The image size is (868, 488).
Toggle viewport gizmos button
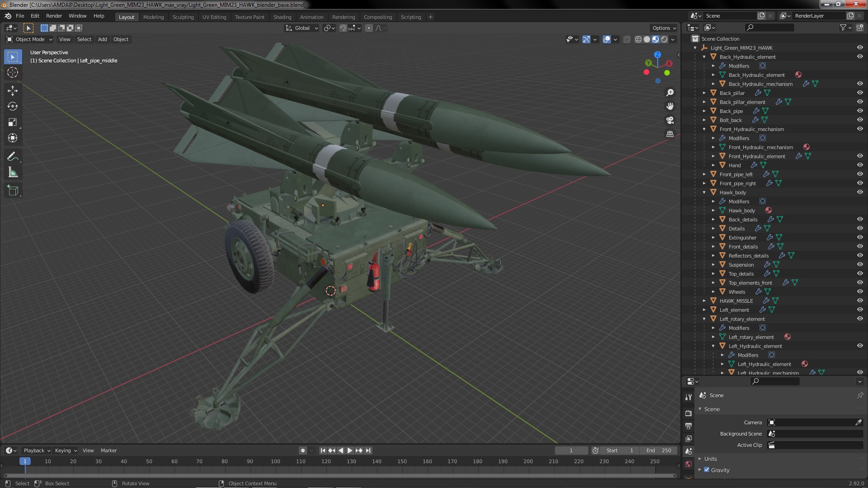(x=586, y=39)
